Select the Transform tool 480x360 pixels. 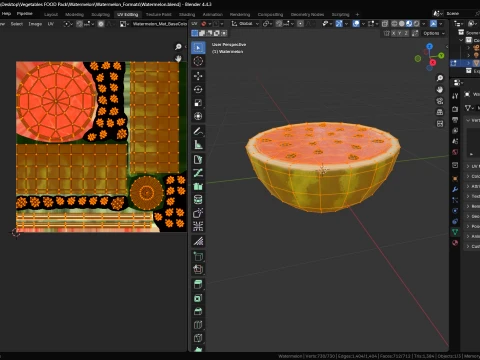[198, 116]
